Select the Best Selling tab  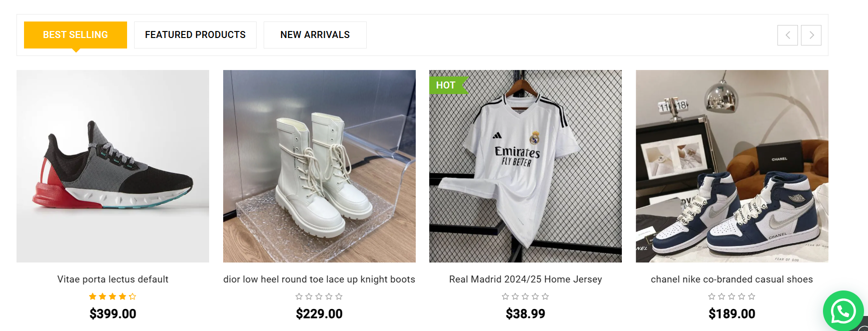(x=76, y=35)
